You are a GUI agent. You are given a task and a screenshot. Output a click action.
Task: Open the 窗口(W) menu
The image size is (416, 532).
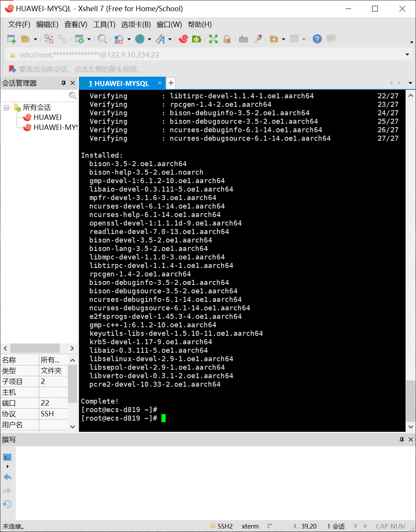tap(169, 25)
